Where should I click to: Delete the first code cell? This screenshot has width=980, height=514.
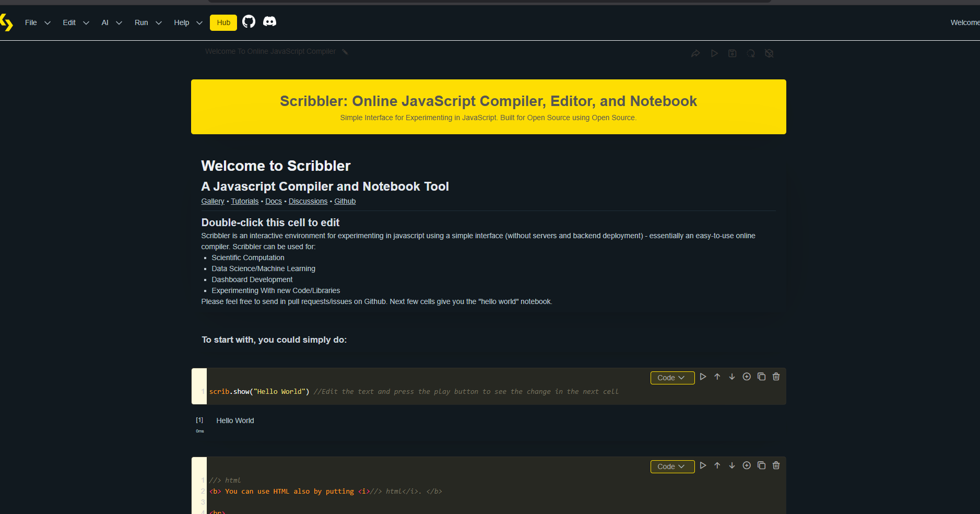tap(776, 376)
